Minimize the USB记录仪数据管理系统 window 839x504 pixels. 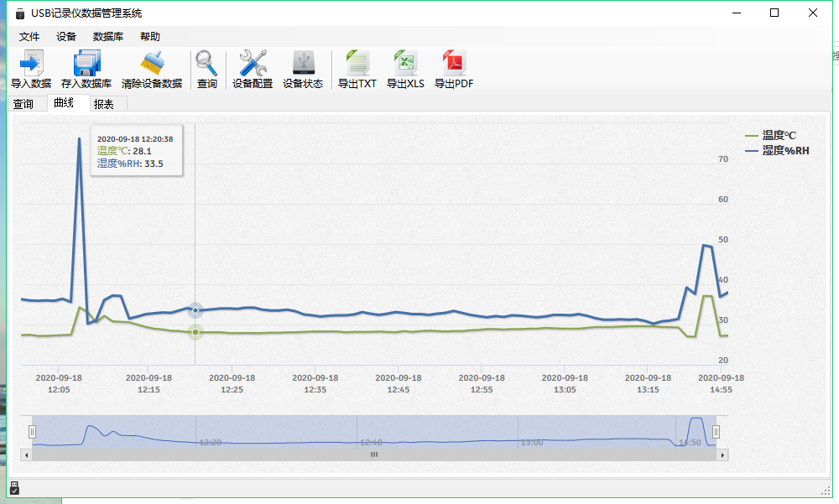tap(737, 13)
